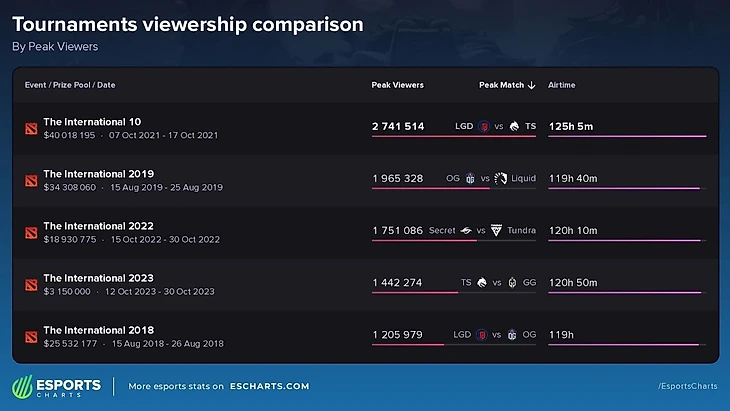
Task: Sort by Peak Match arrow
Action: tap(532, 85)
